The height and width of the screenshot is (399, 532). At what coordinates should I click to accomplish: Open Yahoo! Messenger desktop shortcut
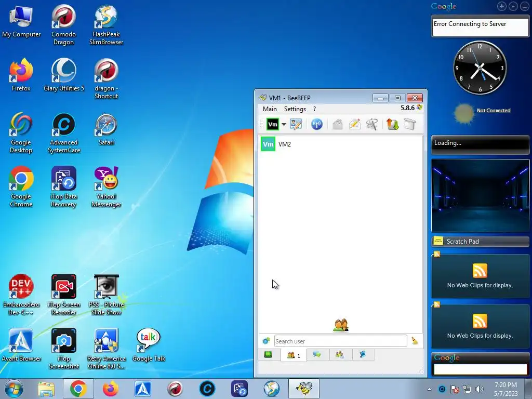106,187
